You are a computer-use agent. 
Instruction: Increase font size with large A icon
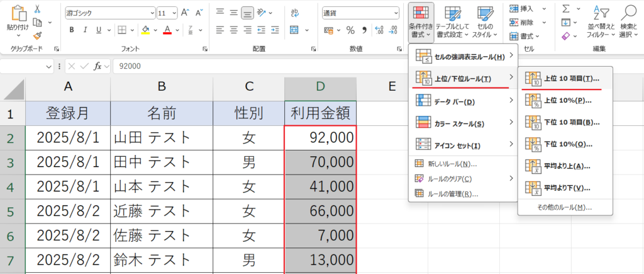[185, 13]
